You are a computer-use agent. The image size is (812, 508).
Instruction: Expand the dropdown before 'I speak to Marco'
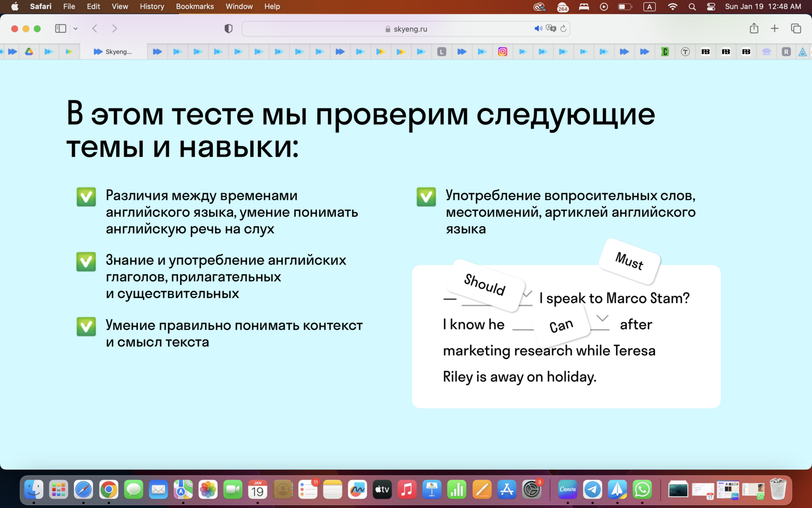527,294
